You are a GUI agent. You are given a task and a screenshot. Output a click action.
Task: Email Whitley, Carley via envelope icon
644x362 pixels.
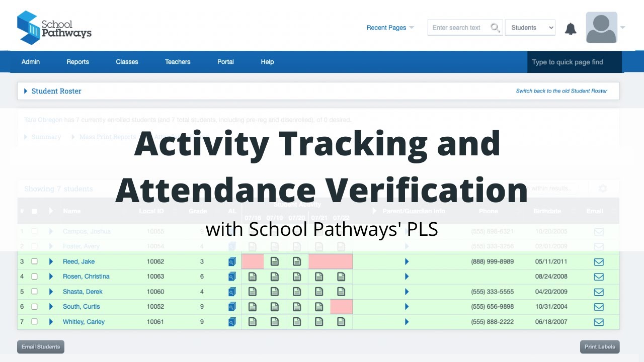(x=599, y=322)
